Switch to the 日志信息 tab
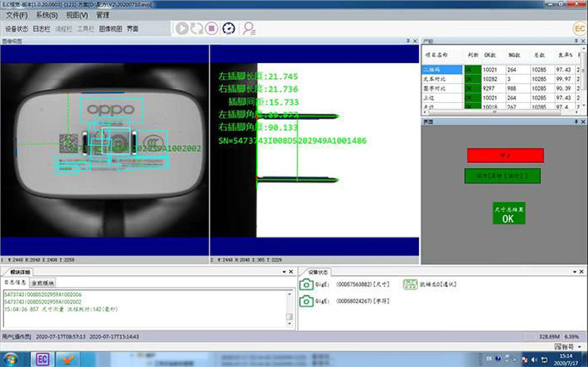 (16, 283)
